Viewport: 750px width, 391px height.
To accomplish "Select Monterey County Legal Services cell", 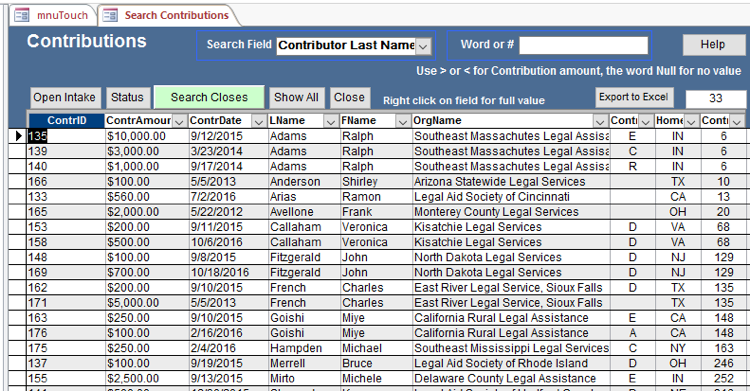I will pyautogui.click(x=510, y=212).
